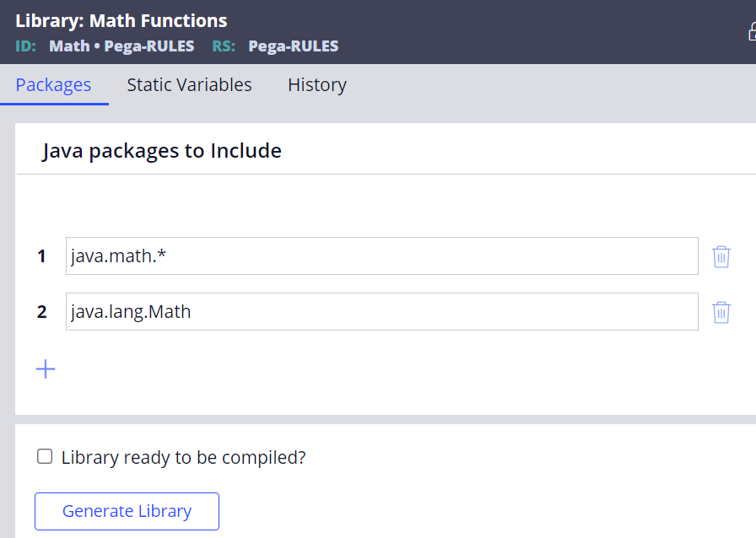Screen dimensions: 756x538
Task: Open the Static Variables tab
Action: [x=190, y=85]
